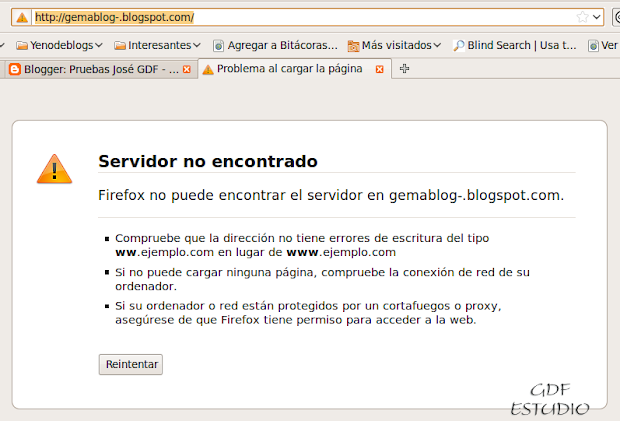The image size is (620, 421).
Task: Click the Agregar a Bitácoras page icon
Action: pyautogui.click(x=218, y=46)
